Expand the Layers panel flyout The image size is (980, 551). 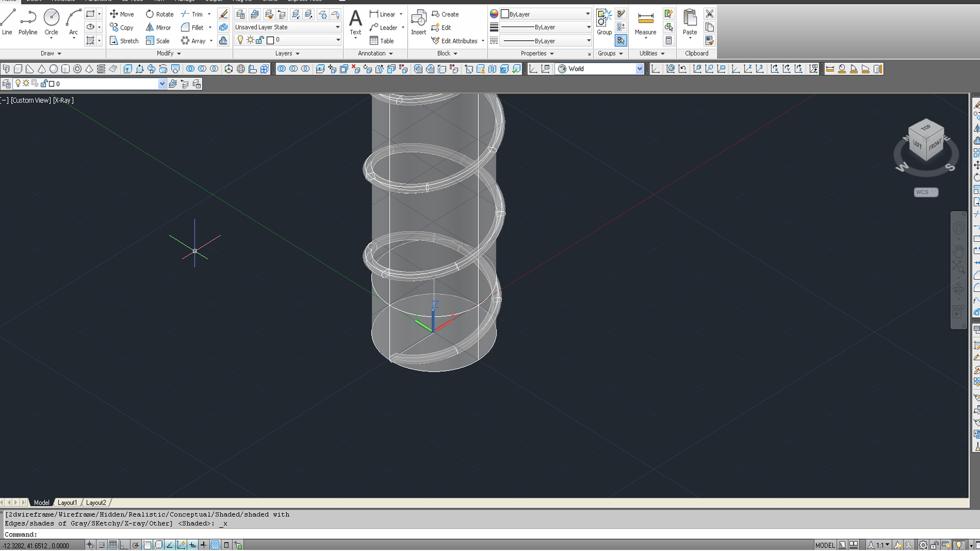click(x=287, y=53)
